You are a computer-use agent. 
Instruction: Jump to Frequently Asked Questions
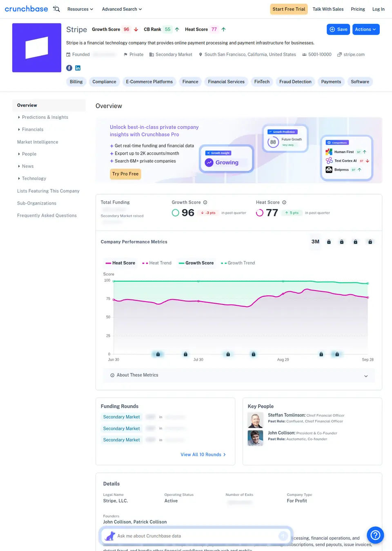pos(47,216)
